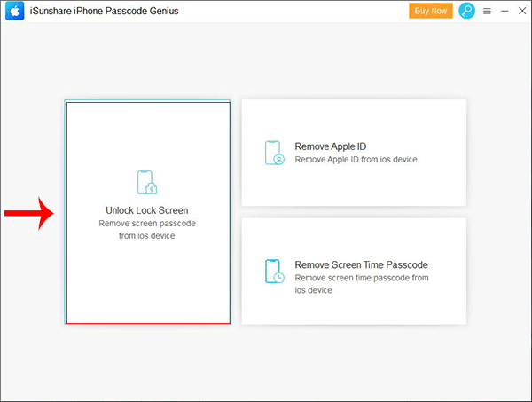Select Remove Screen Time Passcode title
Image resolution: width=532 pixels, height=402 pixels.
tap(361, 264)
